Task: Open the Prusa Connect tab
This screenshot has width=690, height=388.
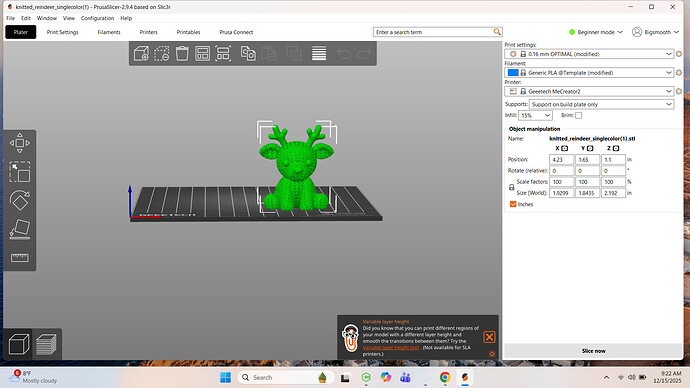Action: pyautogui.click(x=236, y=32)
